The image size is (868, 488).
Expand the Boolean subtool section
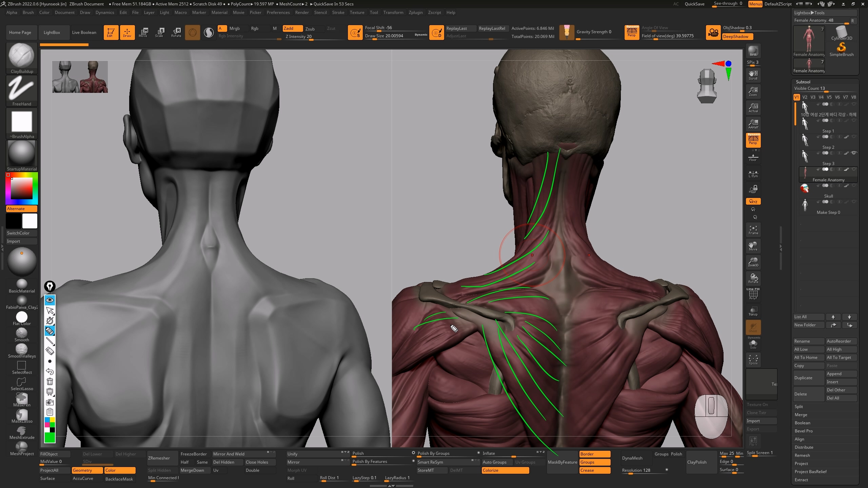click(802, 423)
